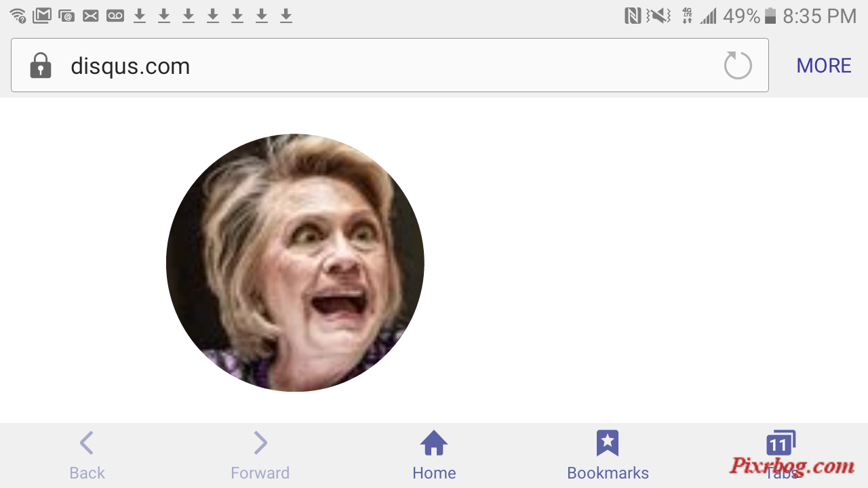This screenshot has height=488, width=868.
Task: Tap the Gmail notification icon
Action: tap(42, 16)
